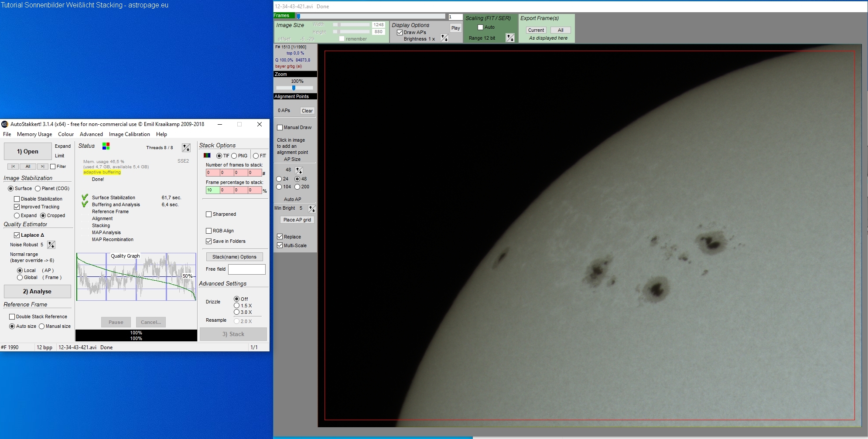
Task: Enable RGB Align checkbox
Action: point(208,231)
